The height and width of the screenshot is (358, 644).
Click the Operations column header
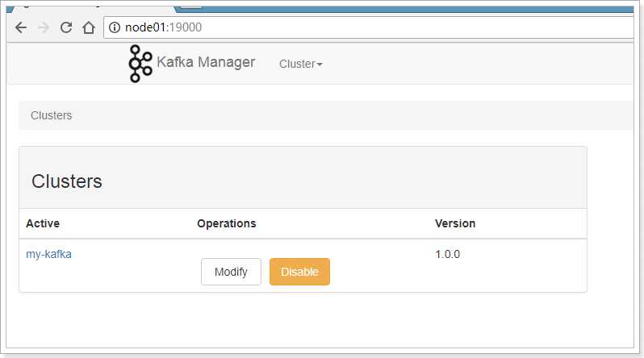(226, 223)
